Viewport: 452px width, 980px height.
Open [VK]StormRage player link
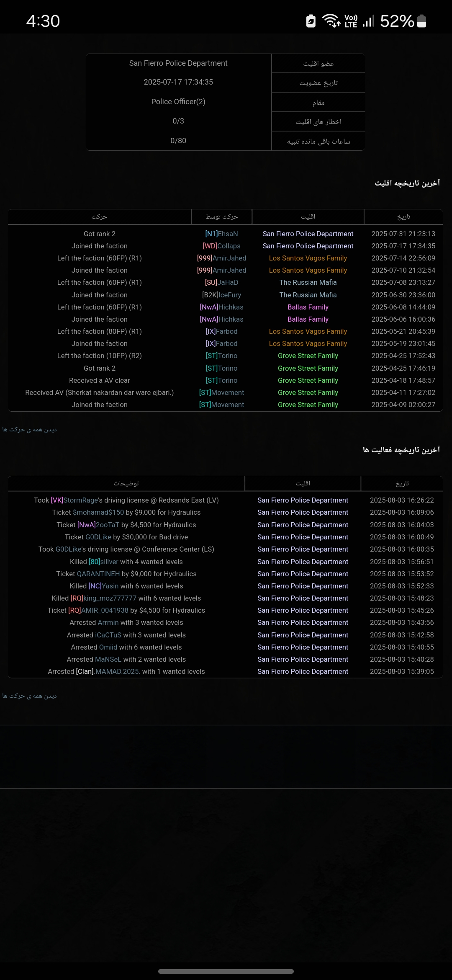[x=74, y=500]
